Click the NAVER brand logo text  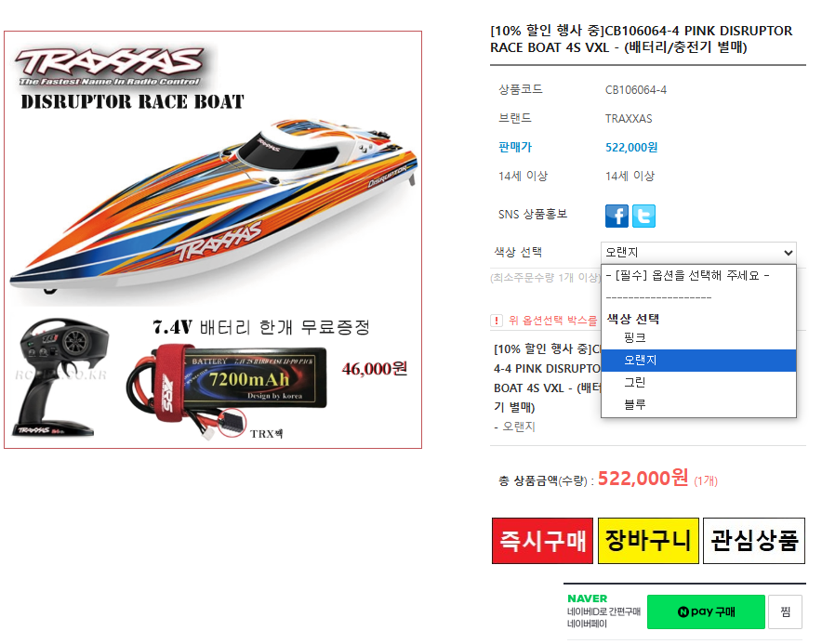point(587,598)
